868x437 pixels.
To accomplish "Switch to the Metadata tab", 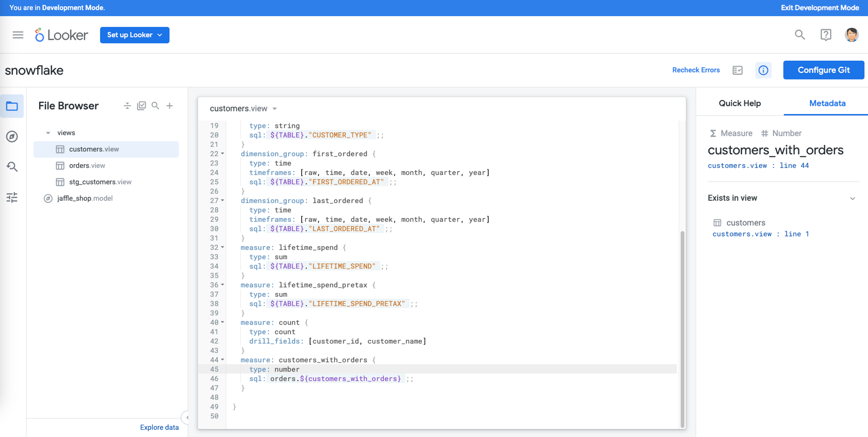I will [827, 103].
